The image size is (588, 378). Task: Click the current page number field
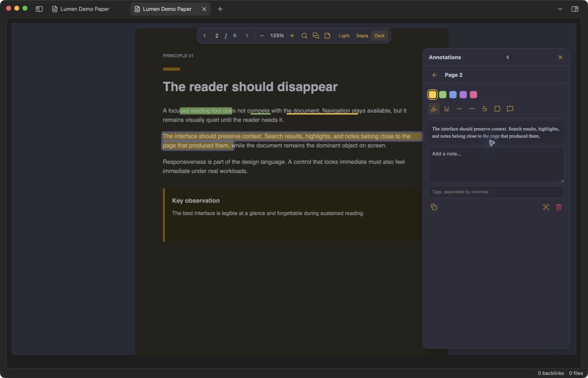[x=217, y=35]
